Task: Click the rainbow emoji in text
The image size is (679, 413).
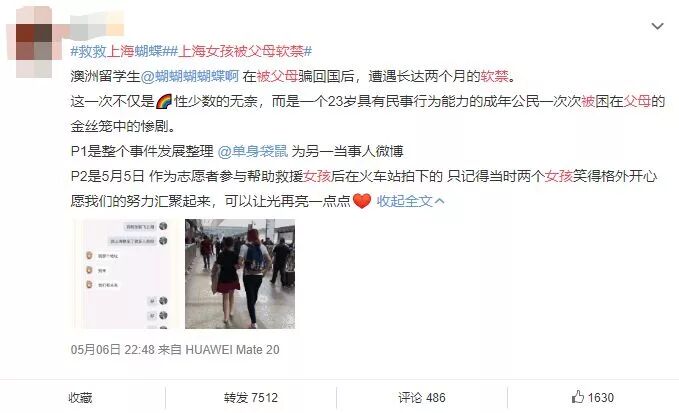Action: pos(163,101)
